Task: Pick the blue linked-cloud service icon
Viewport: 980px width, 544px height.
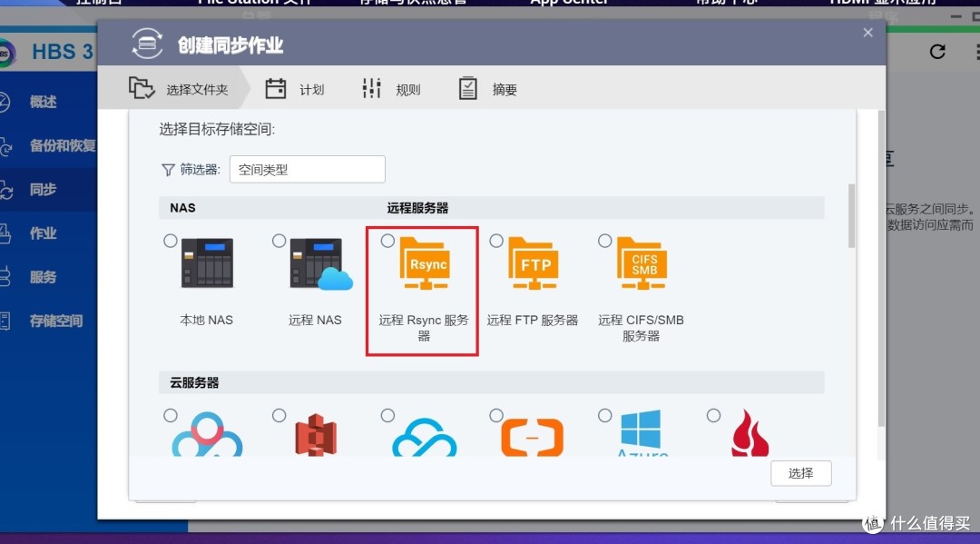Action: pos(425,437)
